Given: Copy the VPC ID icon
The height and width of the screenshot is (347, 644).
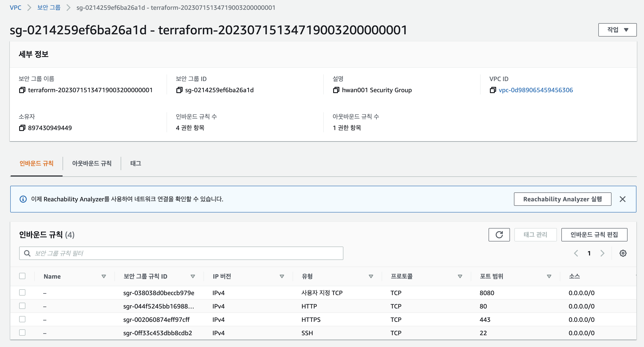Looking at the screenshot, I should click(x=493, y=90).
